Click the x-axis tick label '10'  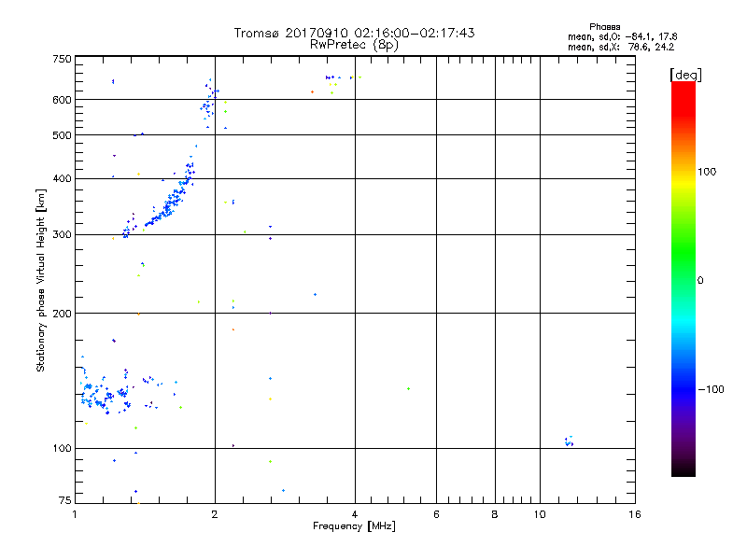[540, 514]
